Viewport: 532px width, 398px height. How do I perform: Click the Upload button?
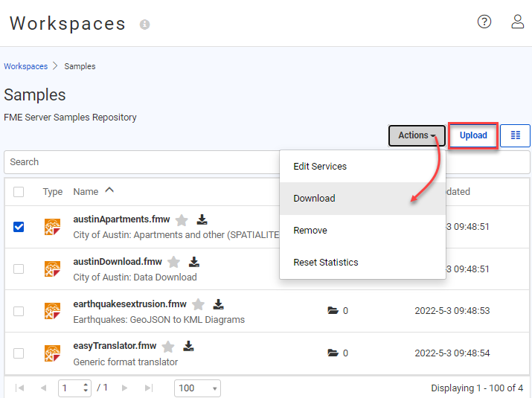click(x=473, y=135)
